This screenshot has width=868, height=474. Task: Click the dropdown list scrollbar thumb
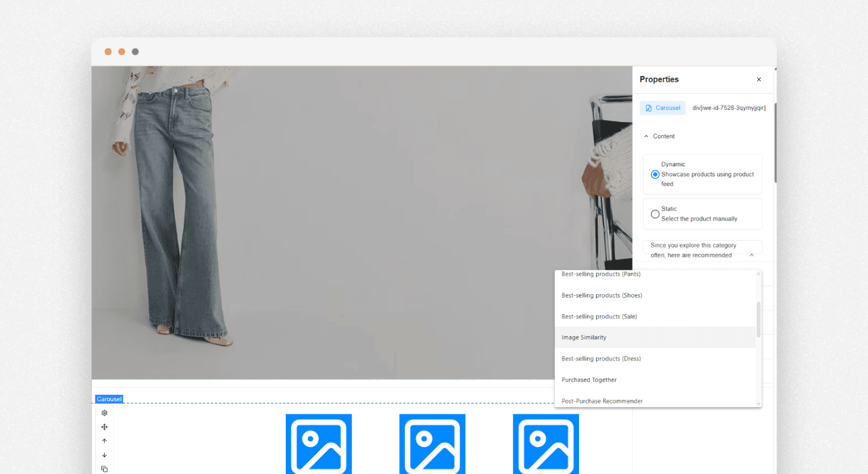[x=758, y=319]
